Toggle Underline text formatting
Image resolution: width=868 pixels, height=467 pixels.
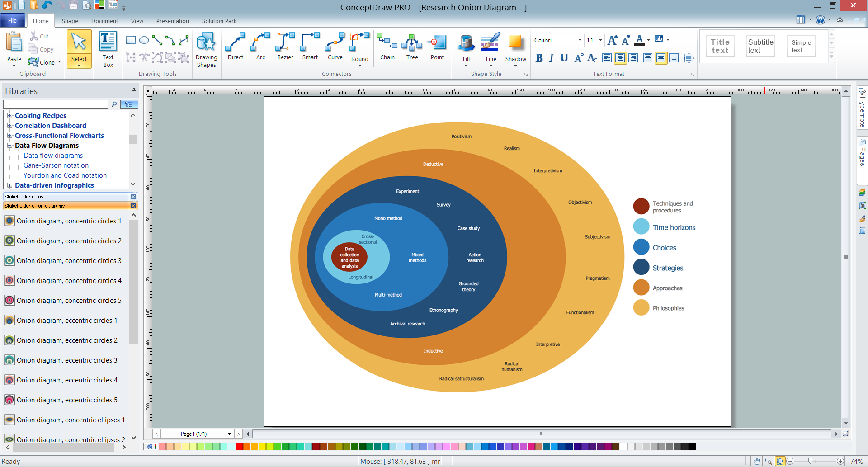pos(564,58)
